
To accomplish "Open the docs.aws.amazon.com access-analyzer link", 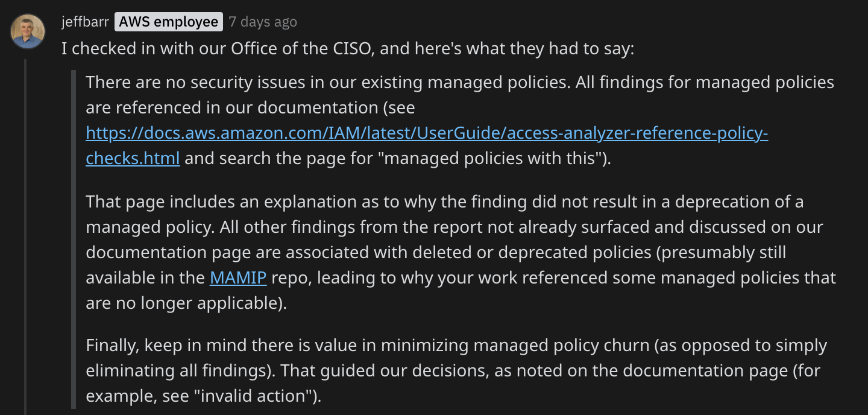I will tap(427, 133).
